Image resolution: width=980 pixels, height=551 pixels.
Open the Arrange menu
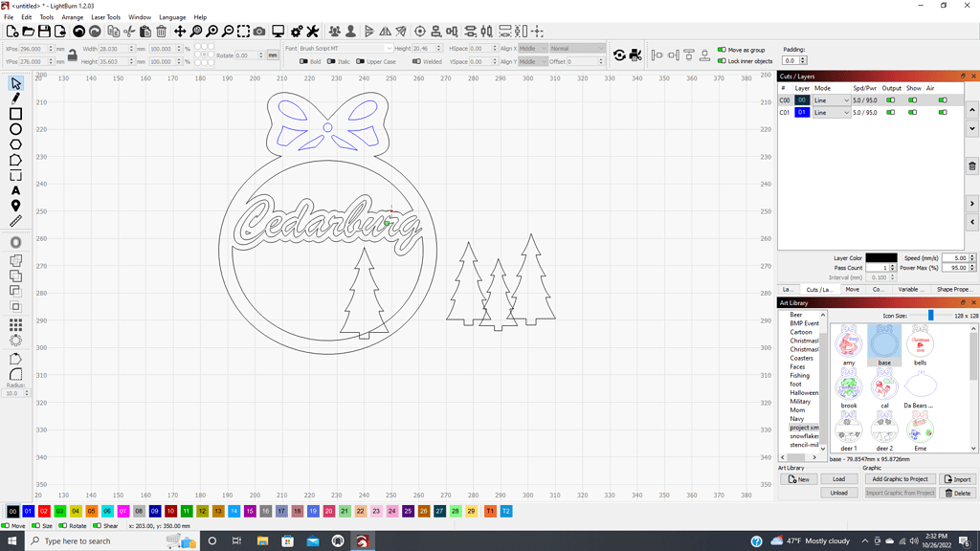pyautogui.click(x=72, y=16)
